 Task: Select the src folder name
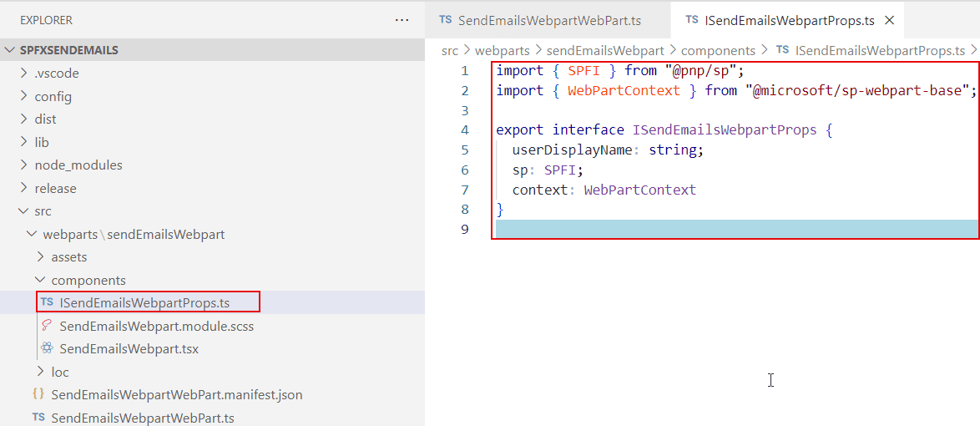point(43,211)
